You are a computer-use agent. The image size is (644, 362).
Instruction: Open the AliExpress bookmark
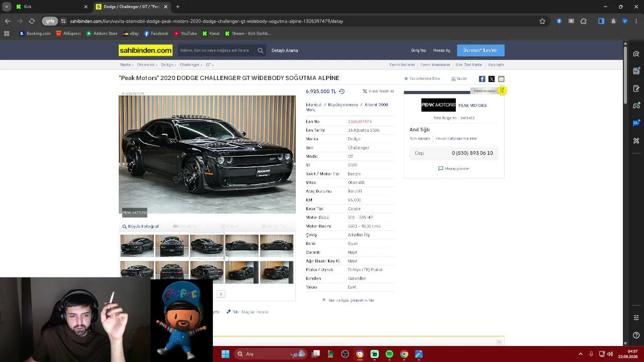pyautogui.click(x=68, y=34)
